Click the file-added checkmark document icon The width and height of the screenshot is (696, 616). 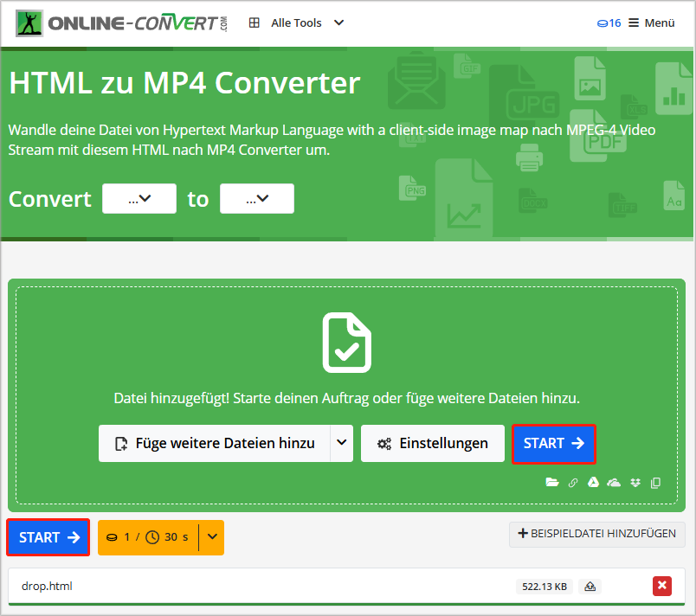pos(346,343)
